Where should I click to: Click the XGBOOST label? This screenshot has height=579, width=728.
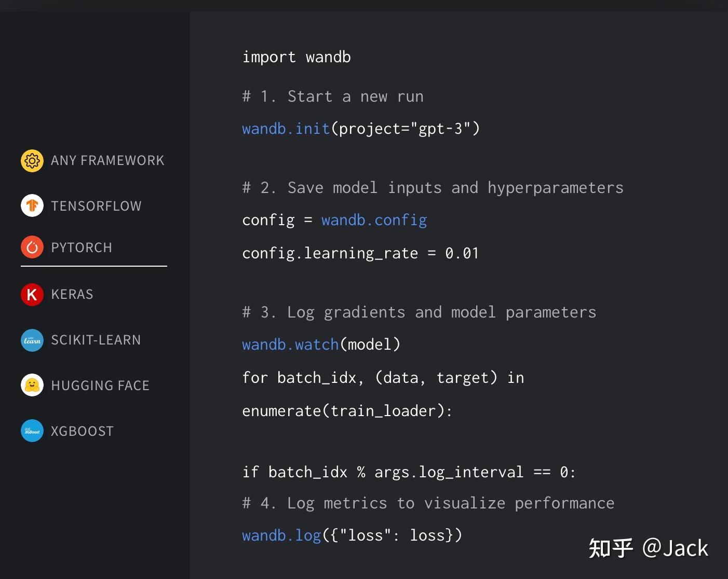[x=82, y=431]
